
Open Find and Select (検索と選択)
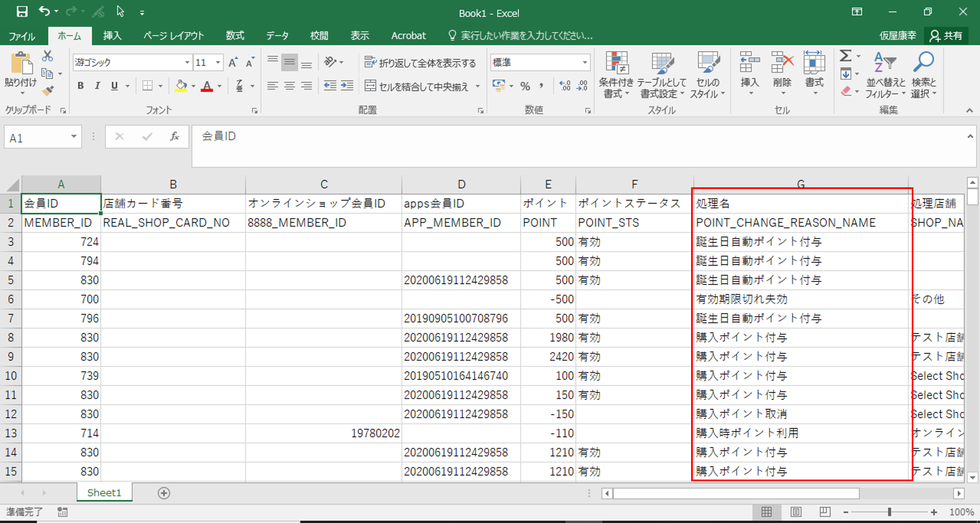[x=924, y=76]
